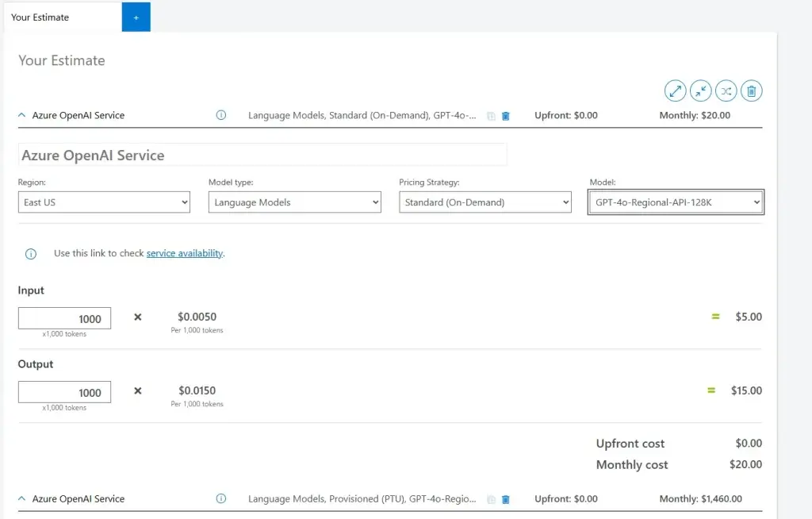
Task: Open the Pricing Strategy dropdown
Action: click(x=485, y=202)
